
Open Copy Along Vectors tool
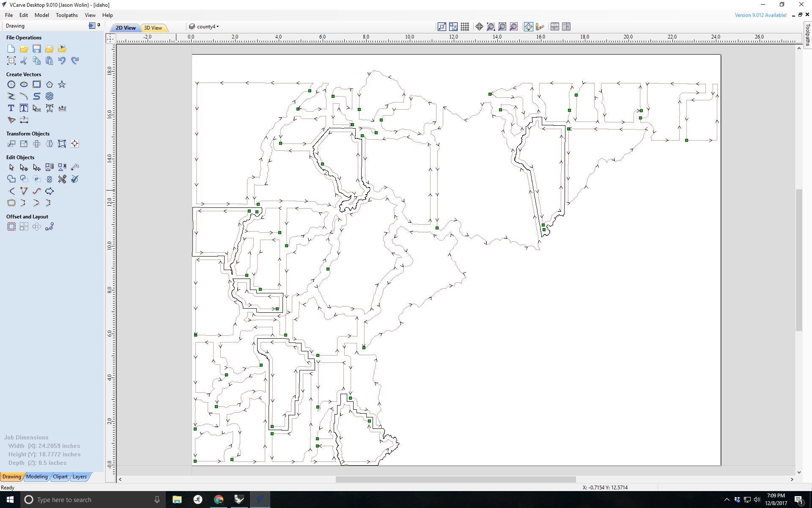pyautogui.click(x=49, y=226)
